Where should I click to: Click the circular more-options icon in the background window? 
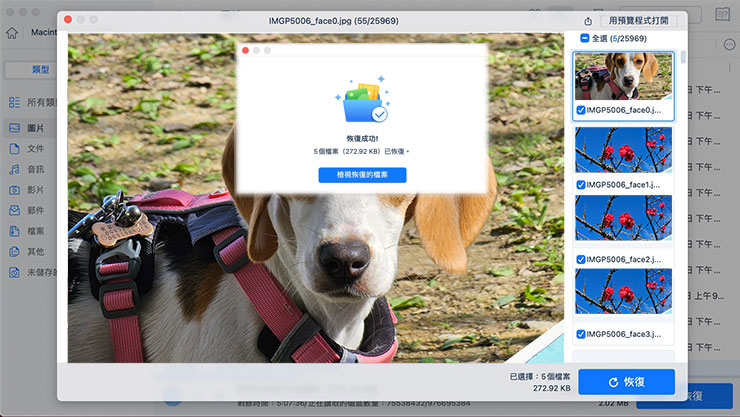729,45
